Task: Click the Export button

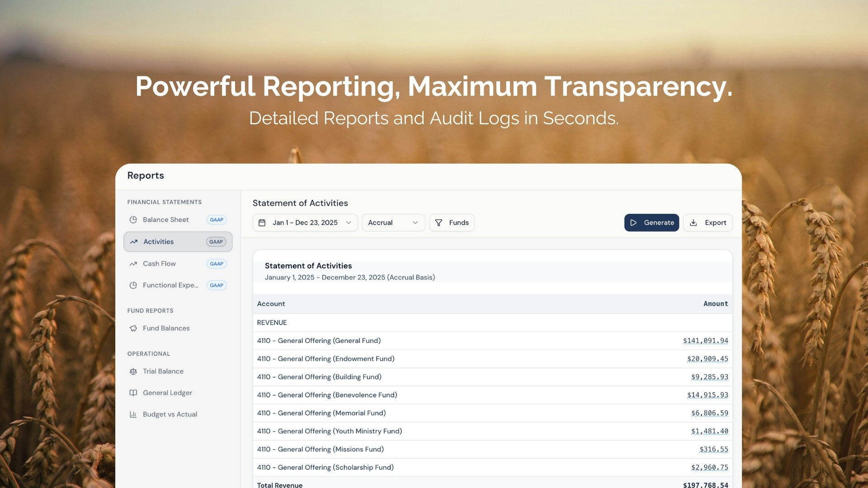Action: point(708,222)
